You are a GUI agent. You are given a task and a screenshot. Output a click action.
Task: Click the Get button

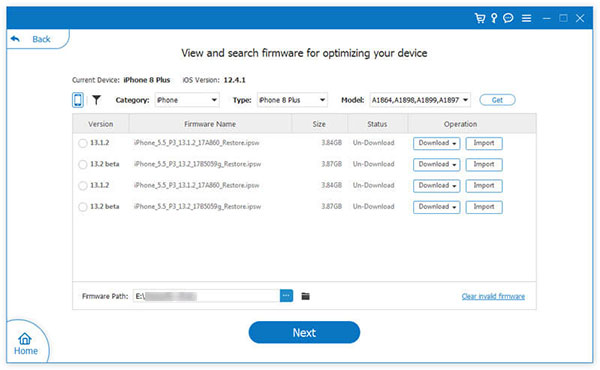497,100
